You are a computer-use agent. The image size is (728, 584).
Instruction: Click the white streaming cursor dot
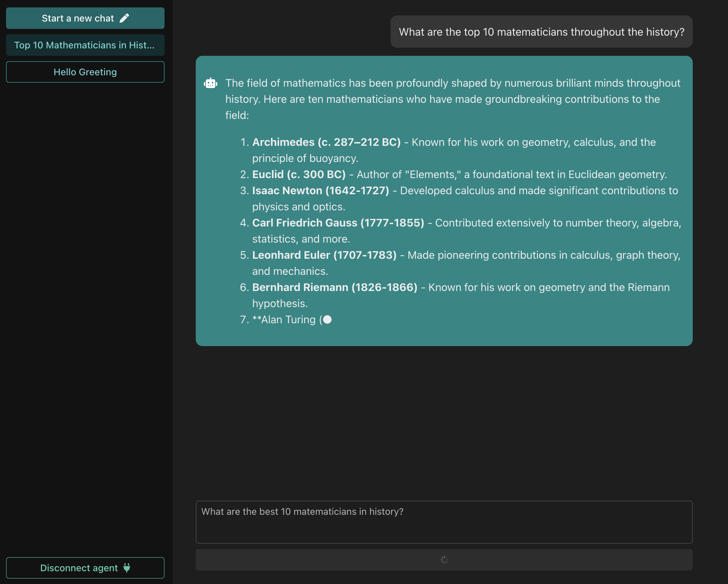point(327,320)
